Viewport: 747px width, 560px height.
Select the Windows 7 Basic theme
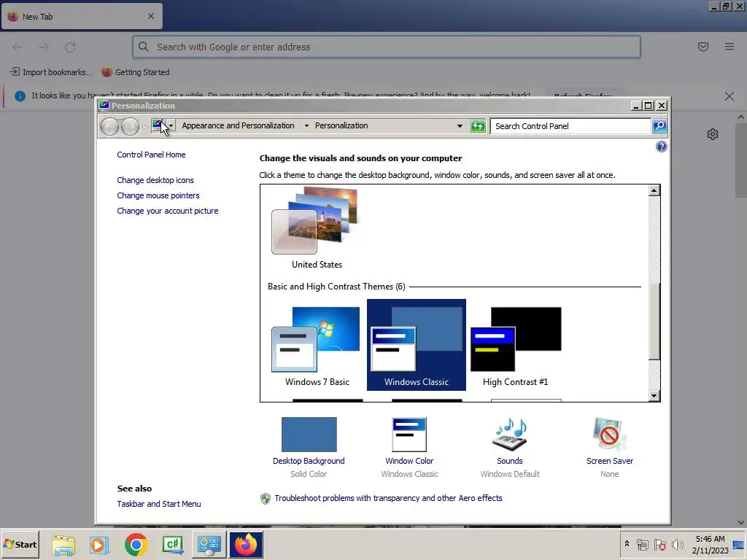(x=317, y=345)
